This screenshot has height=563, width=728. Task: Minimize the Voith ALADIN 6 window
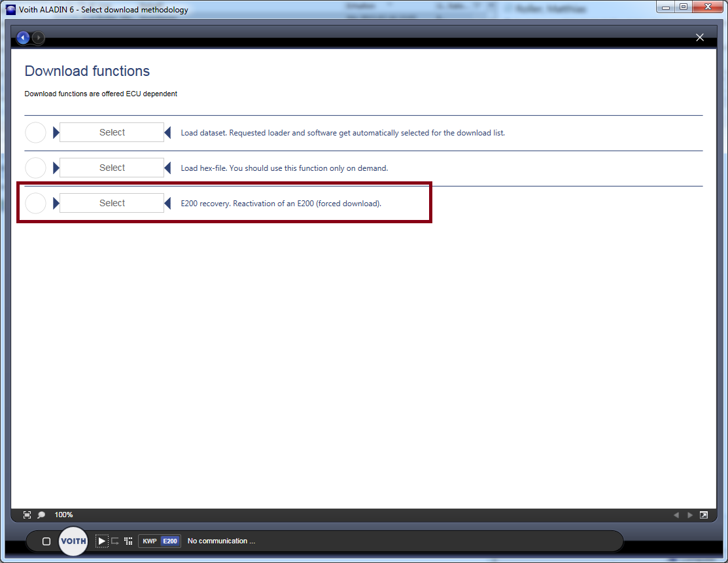665,7
